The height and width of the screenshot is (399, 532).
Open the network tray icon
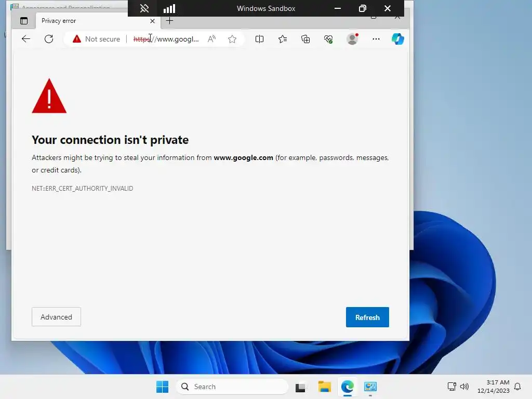point(451,386)
